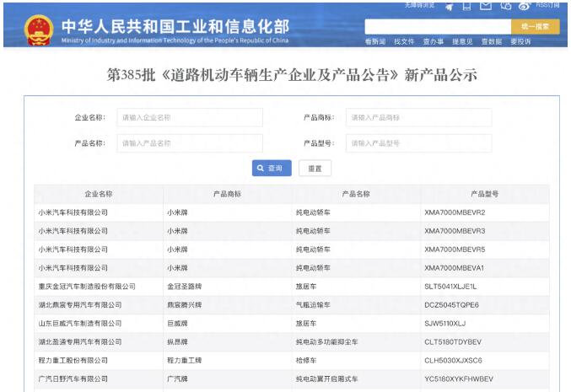Open the mobile phone version icon
Screen dimensions: 571x392
[466, 5]
